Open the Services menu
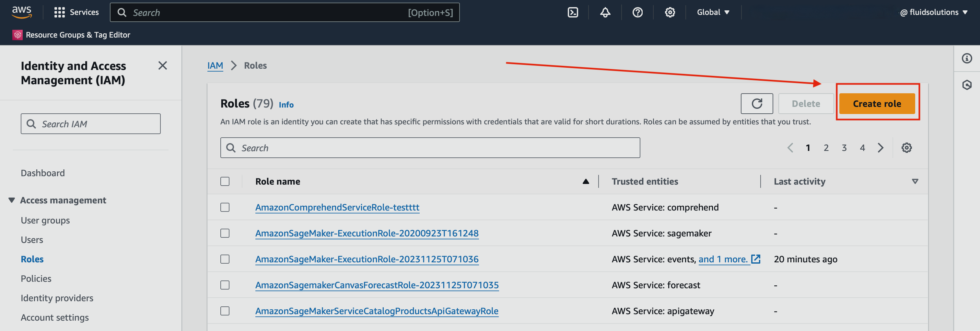This screenshot has width=980, height=331. (x=76, y=12)
